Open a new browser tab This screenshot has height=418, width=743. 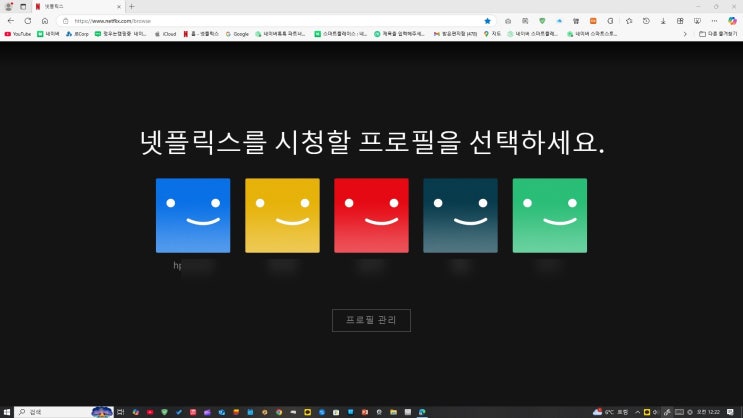tap(132, 7)
